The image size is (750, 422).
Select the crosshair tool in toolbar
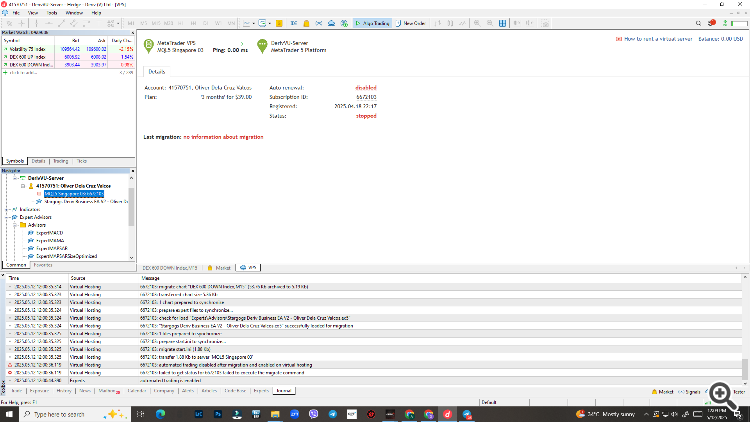(x=22, y=23)
